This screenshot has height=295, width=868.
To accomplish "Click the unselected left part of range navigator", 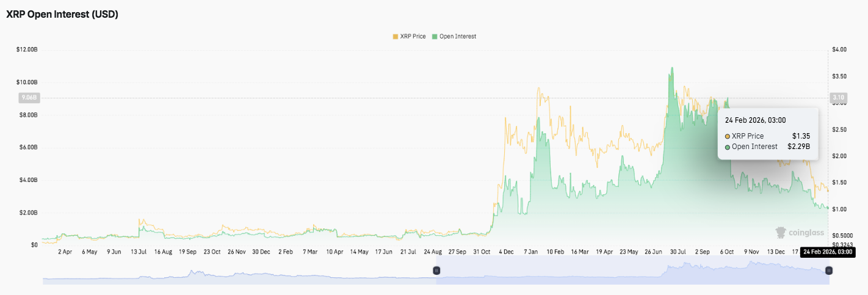I will (x=238, y=271).
